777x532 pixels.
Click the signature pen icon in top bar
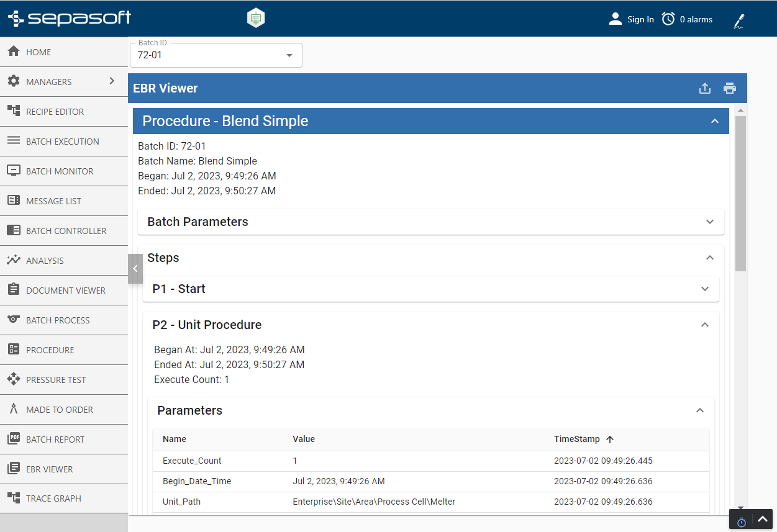[x=738, y=22]
